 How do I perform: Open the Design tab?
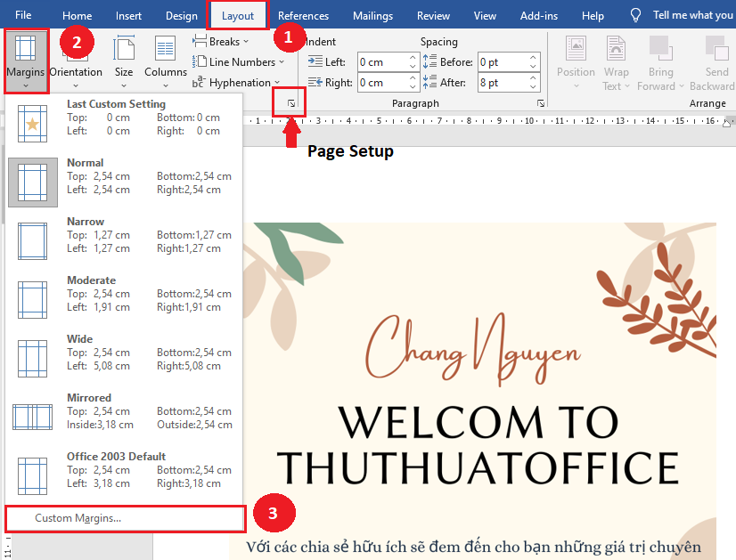pos(181,15)
